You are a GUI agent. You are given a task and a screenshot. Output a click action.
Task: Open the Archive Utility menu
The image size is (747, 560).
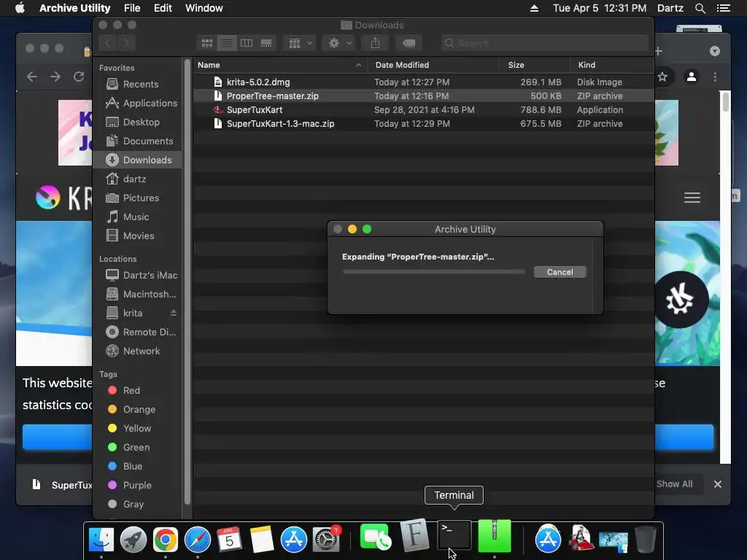(x=75, y=8)
